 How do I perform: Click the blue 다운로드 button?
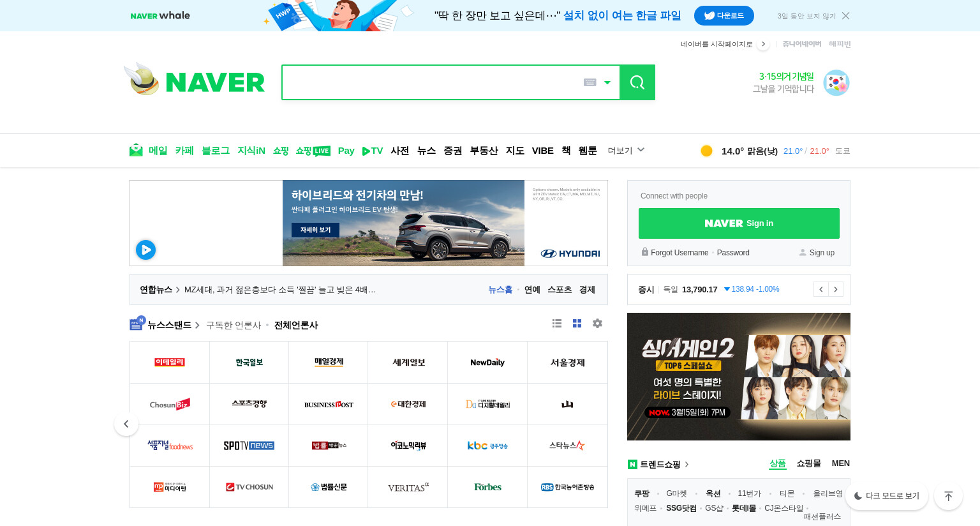[x=724, y=15]
